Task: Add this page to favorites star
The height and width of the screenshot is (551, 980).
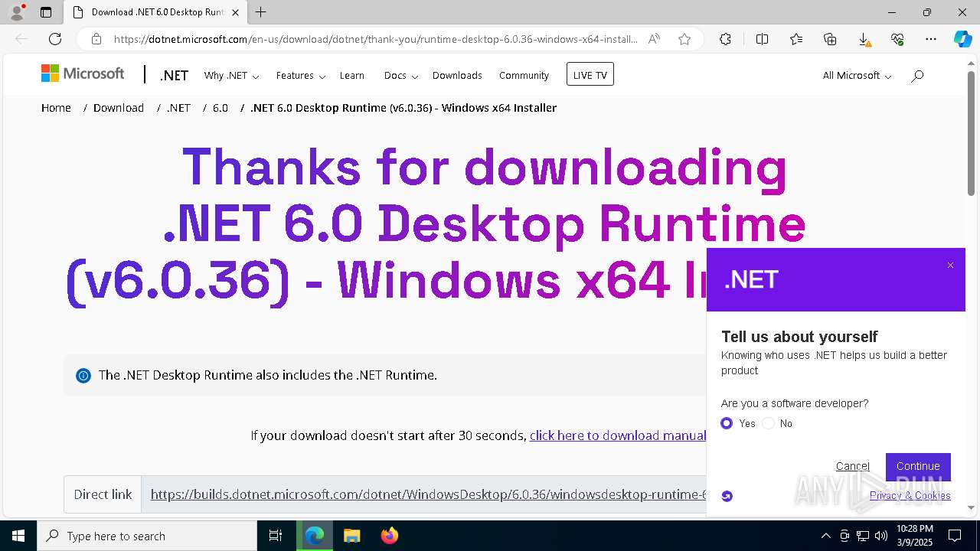Action: pyautogui.click(x=684, y=39)
